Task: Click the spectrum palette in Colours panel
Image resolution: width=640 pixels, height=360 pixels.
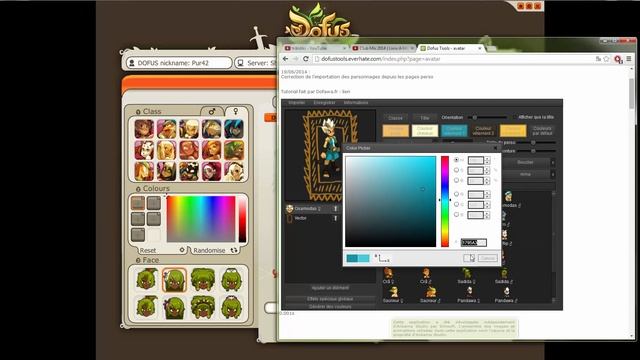Action: point(201,219)
